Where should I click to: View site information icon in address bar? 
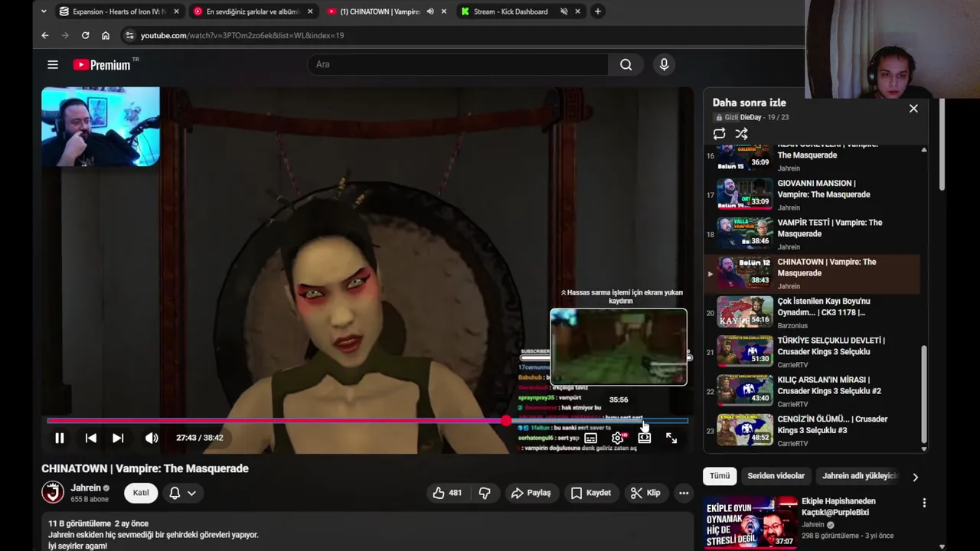129,35
